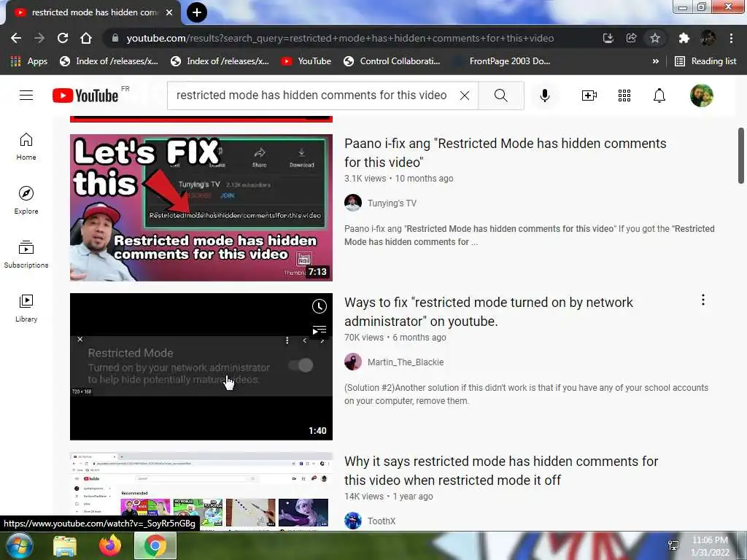Open the YouTube apps grid
Screen dimensions: 747x560
point(624,96)
